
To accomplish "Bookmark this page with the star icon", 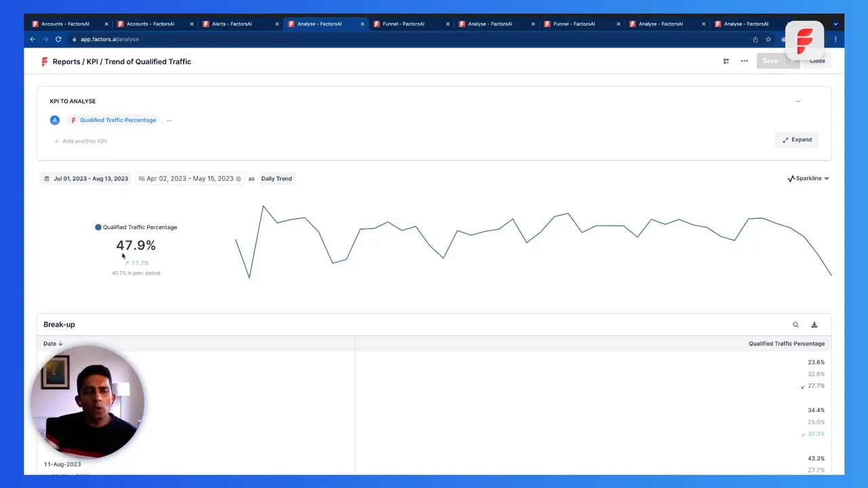I will tap(768, 39).
